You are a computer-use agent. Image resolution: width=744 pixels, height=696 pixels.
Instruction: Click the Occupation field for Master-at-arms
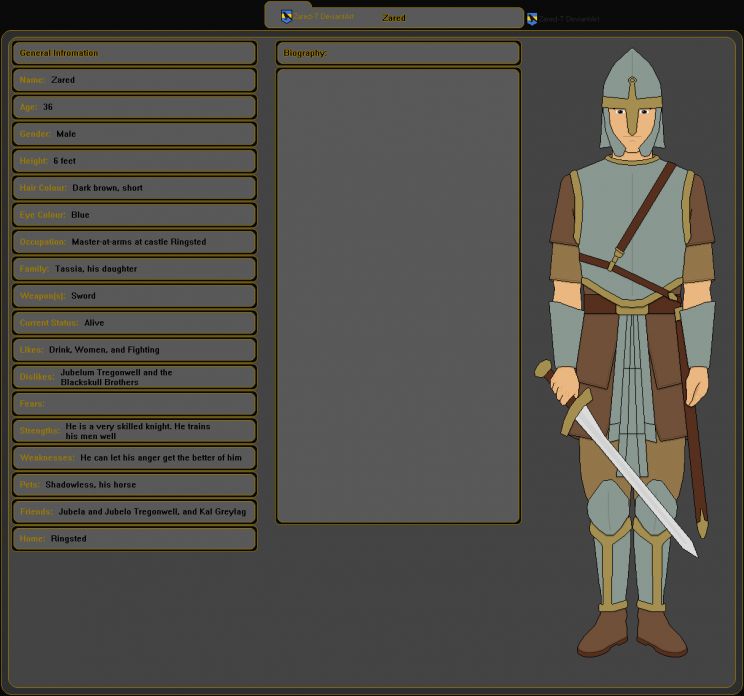point(134,242)
